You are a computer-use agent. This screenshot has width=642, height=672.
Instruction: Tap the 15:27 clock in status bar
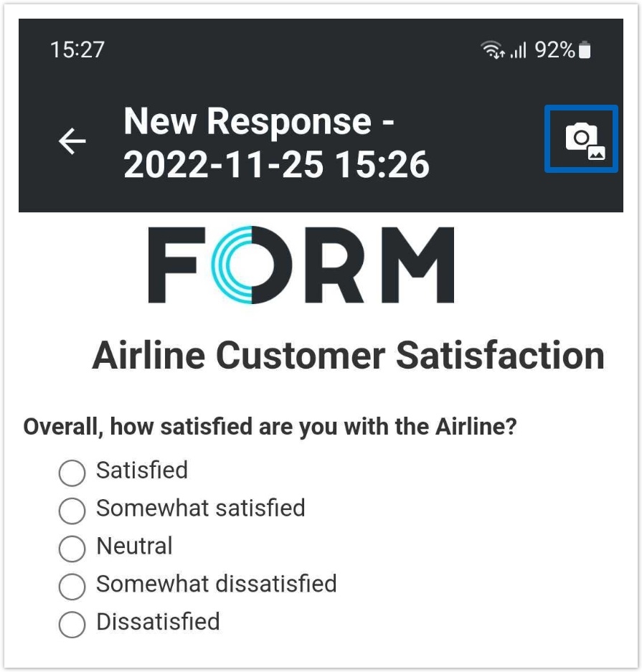[77, 50]
